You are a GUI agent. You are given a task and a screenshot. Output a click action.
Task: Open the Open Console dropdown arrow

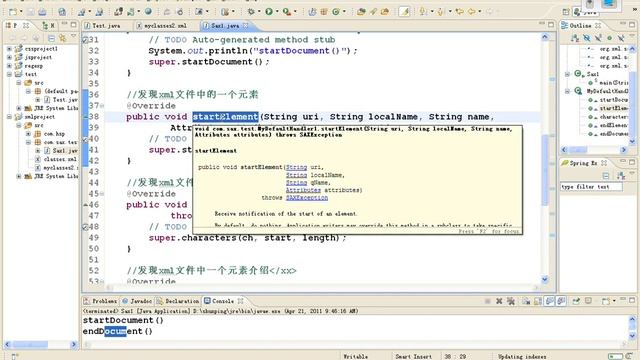tap(613, 301)
